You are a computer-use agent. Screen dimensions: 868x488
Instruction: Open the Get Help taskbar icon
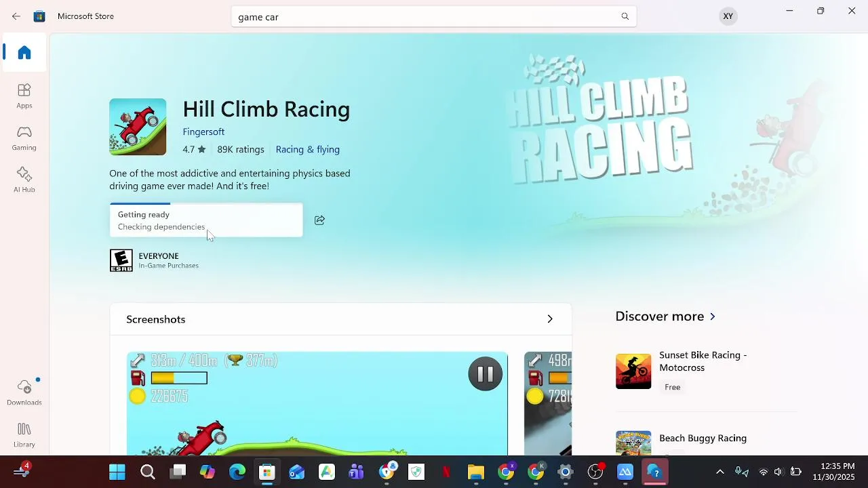[x=655, y=472]
